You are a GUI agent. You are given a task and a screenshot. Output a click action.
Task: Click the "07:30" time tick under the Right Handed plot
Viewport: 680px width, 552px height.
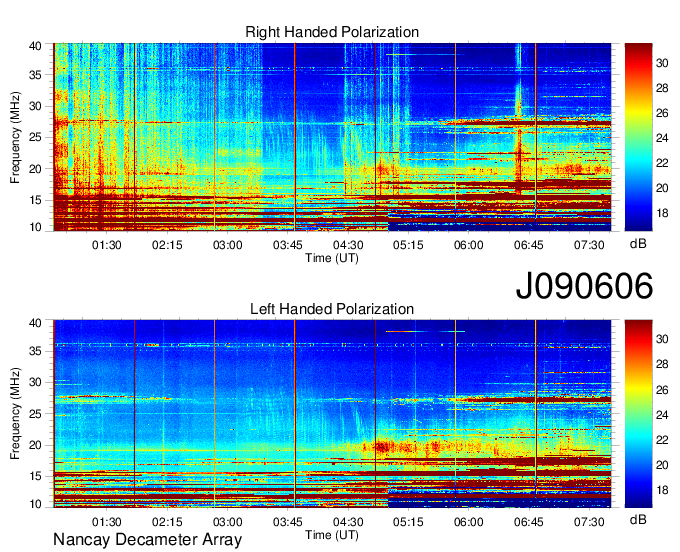tap(589, 245)
